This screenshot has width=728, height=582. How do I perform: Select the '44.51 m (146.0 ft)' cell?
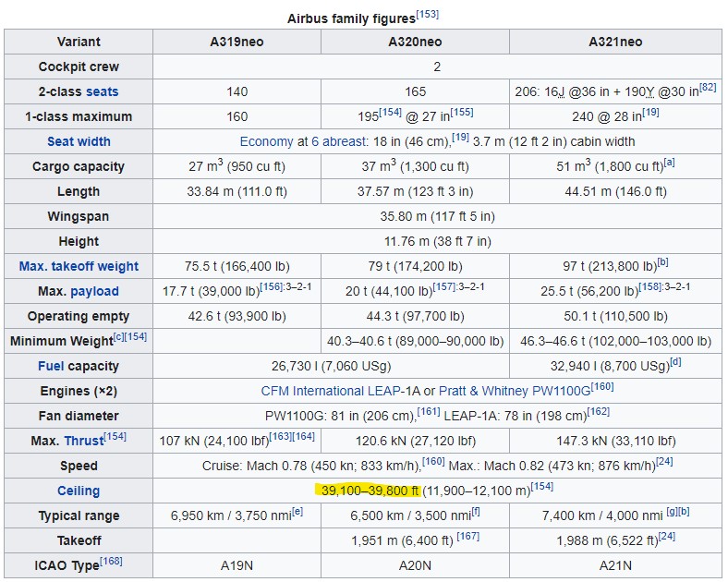click(x=615, y=191)
